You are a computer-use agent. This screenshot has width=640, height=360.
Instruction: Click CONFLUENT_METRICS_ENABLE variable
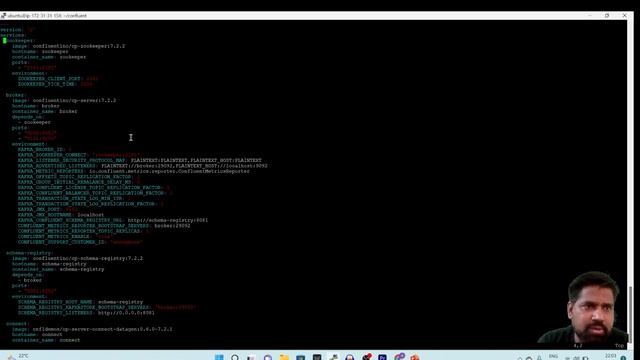[54, 236]
